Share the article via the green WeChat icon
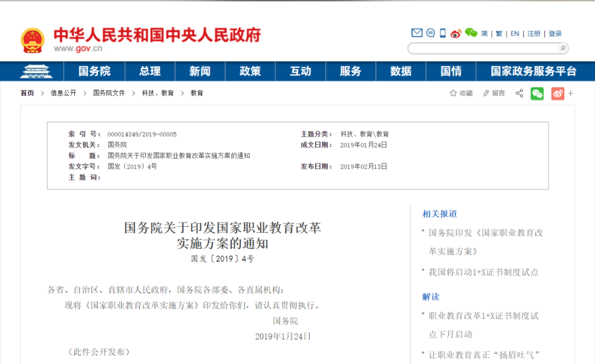The width and height of the screenshot is (595, 364). click(x=537, y=93)
